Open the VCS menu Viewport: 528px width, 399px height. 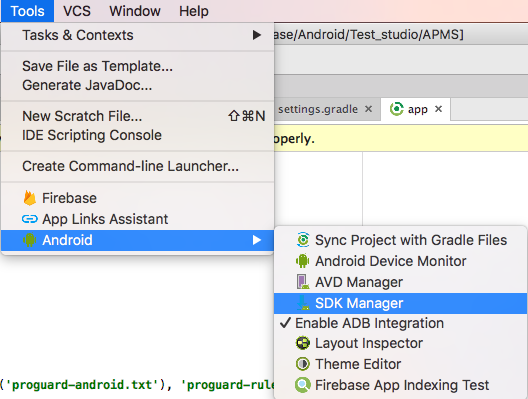(x=77, y=11)
